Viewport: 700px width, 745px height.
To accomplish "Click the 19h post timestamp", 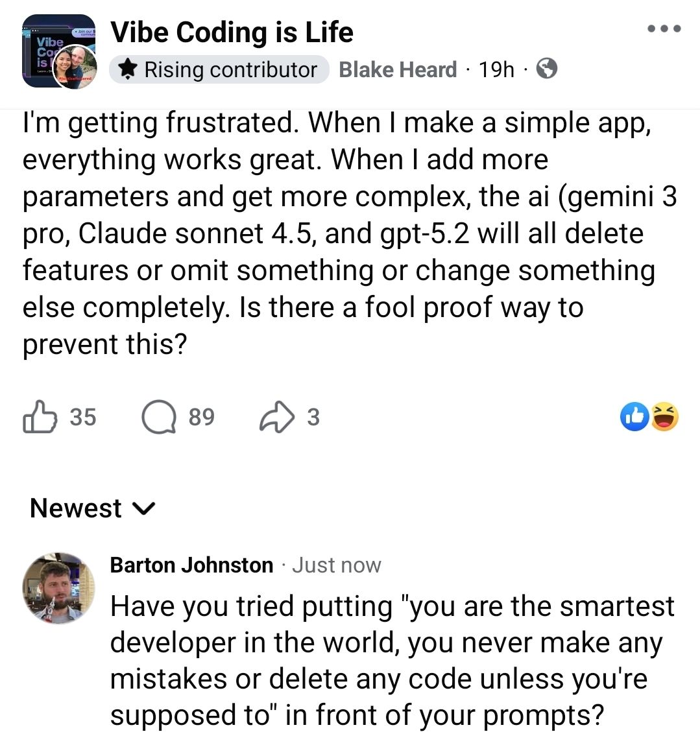I will pos(496,69).
